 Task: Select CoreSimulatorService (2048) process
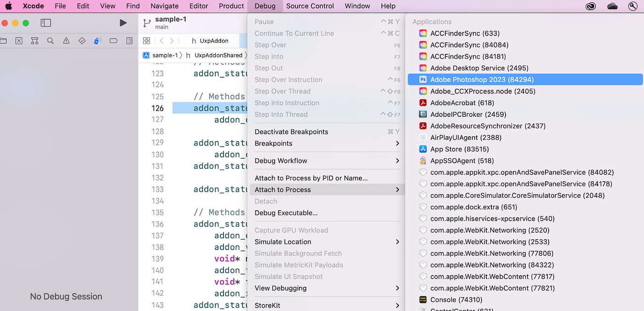click(525, 196)
